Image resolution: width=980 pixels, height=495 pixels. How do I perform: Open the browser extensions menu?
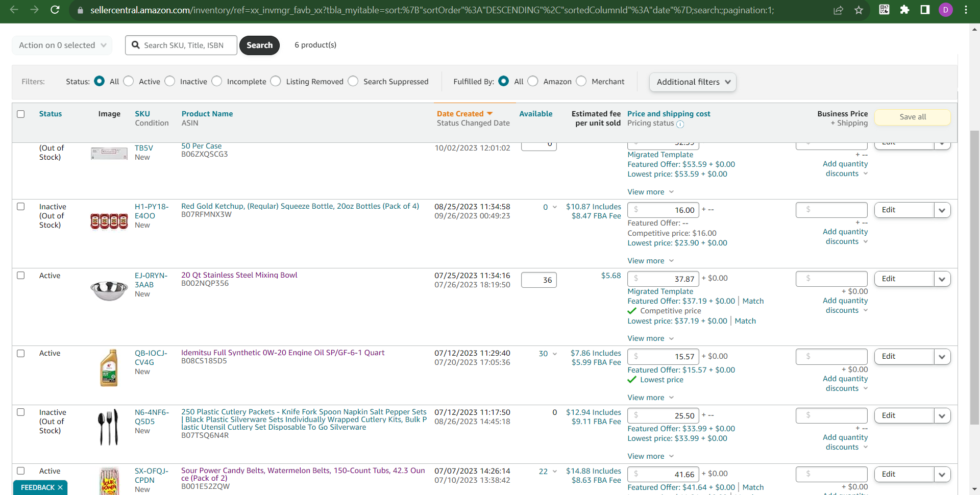[x=904, y=10]
